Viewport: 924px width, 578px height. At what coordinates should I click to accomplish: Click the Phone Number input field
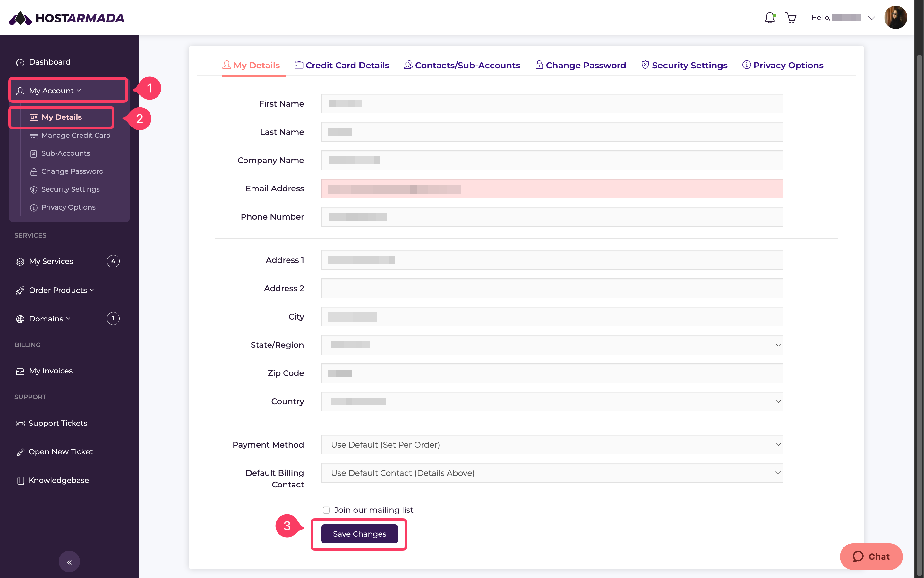pyautogui.click(x=552, y=217)
